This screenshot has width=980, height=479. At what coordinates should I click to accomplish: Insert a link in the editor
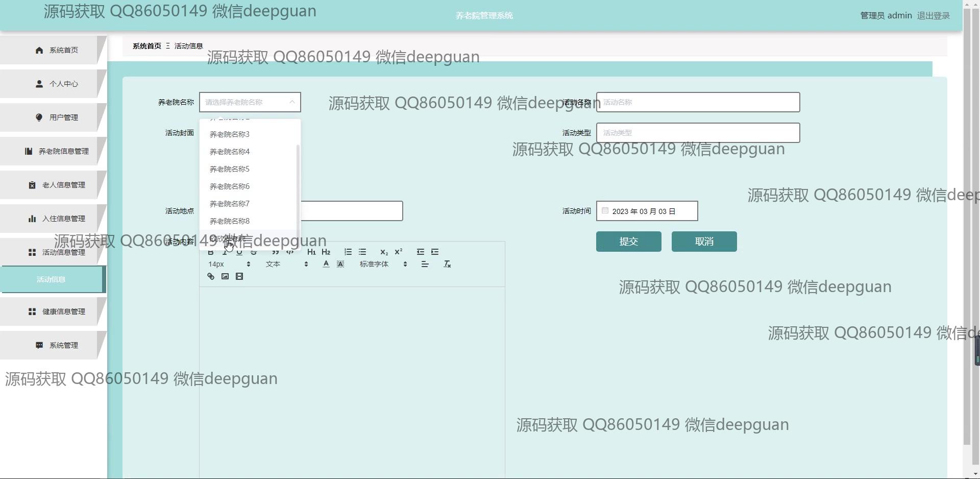(x=211, y=277)
